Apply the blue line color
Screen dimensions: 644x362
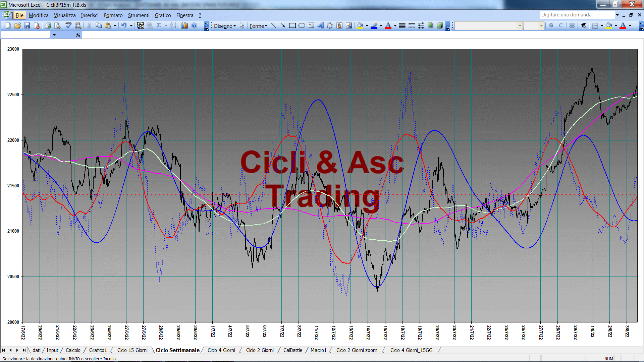[374, 25]
